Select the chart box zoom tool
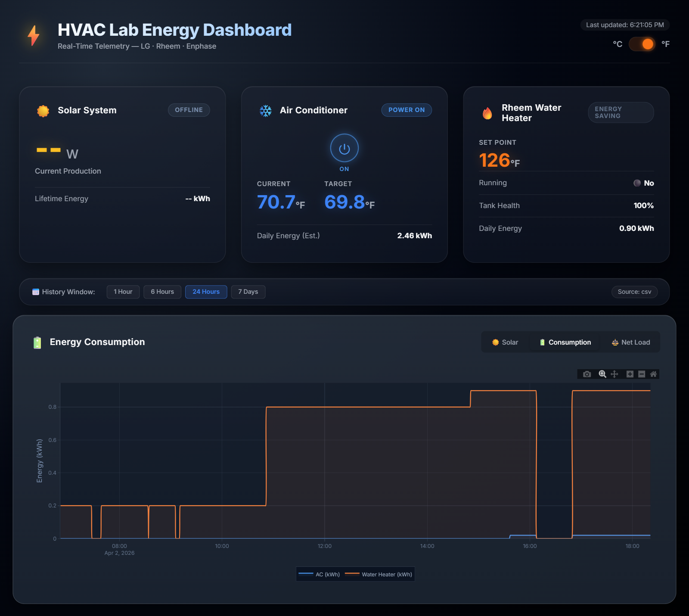The image size is (689, 616). [602, 374]
